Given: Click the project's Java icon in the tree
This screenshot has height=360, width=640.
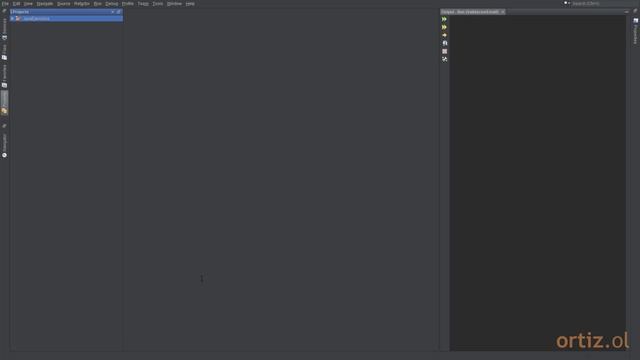Looking at the screenshot, I should 18,19.
